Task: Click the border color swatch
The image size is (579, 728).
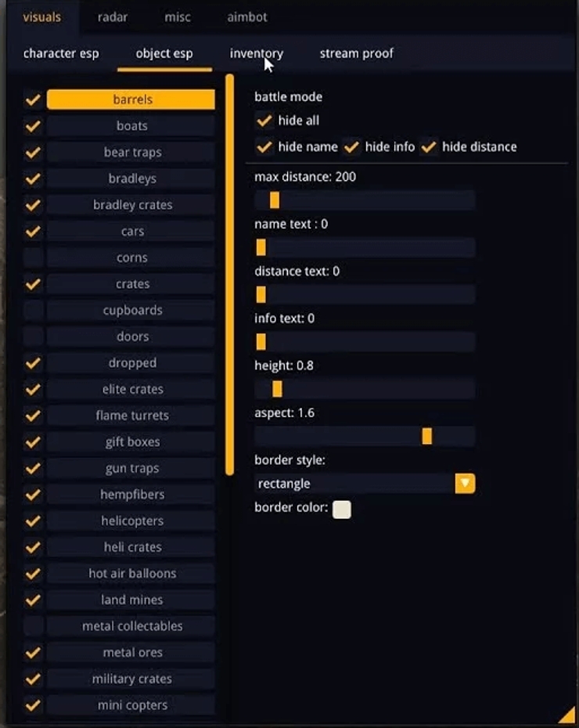Action: click(x=341, y=508)
